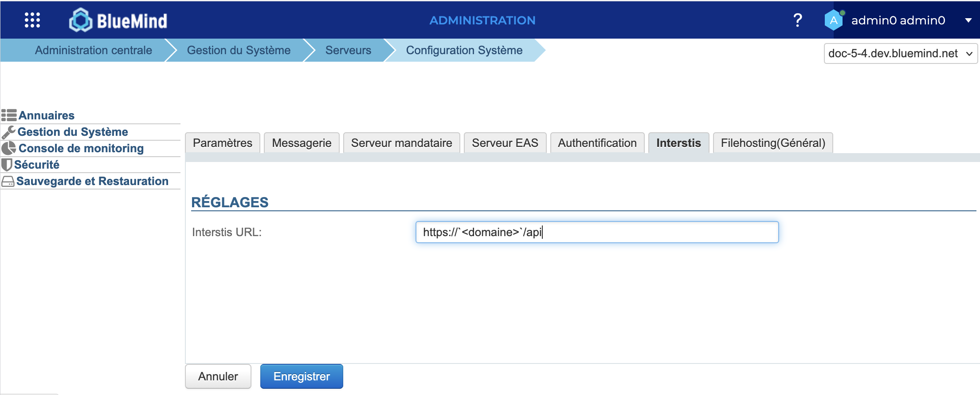
Task: Switch to the Messagerie tab
Action: (302, 143)
